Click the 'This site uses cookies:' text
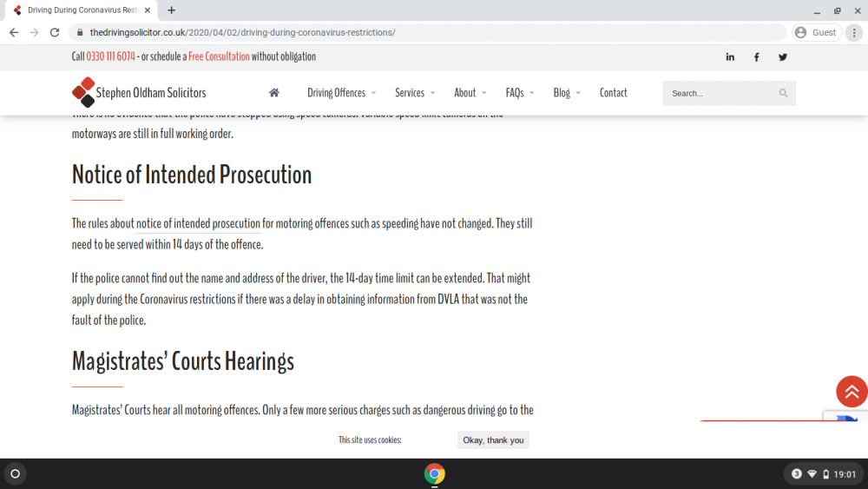The image size is (868, 489). (370, 440)
